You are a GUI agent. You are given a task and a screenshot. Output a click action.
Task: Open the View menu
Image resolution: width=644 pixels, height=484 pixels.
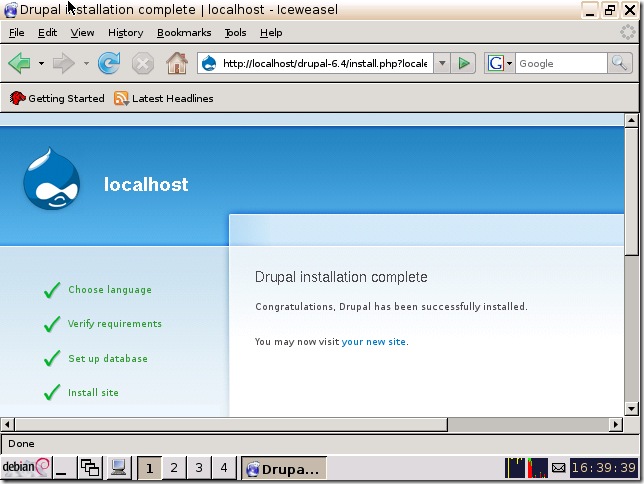pos(82,32)
